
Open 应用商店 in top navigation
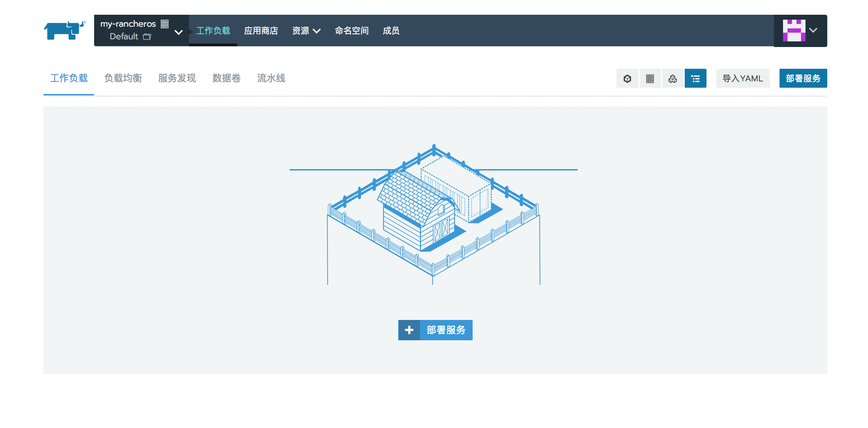click(x=261, y=31)
